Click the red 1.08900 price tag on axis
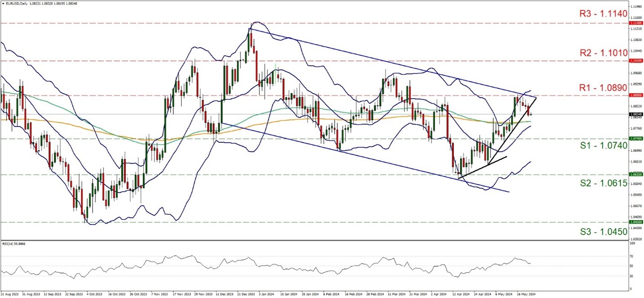644x298 pixels. 636,95
